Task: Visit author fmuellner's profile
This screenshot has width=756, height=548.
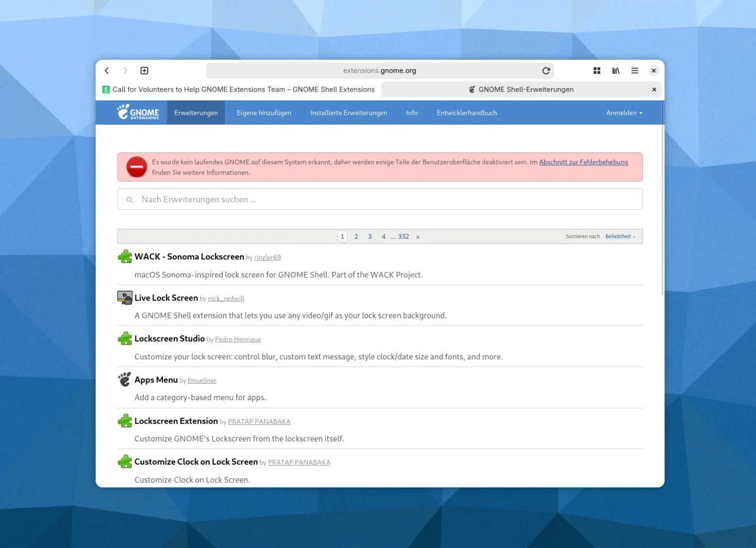Action: pos(202,381)
